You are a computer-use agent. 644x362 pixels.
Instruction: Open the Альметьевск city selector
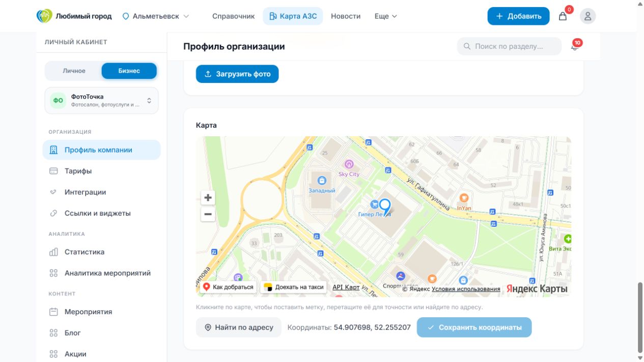[156, 16]
